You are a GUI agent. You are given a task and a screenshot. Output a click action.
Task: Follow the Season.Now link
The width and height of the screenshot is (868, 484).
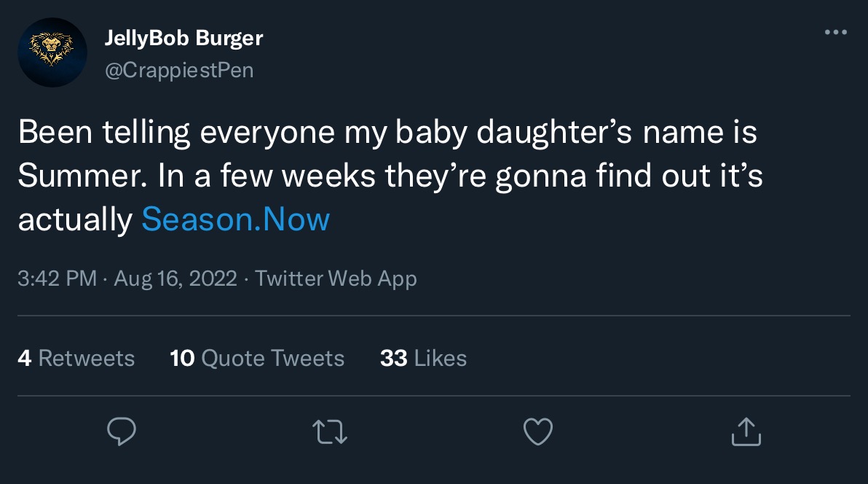pyautogui.click(x=235, y=219)
